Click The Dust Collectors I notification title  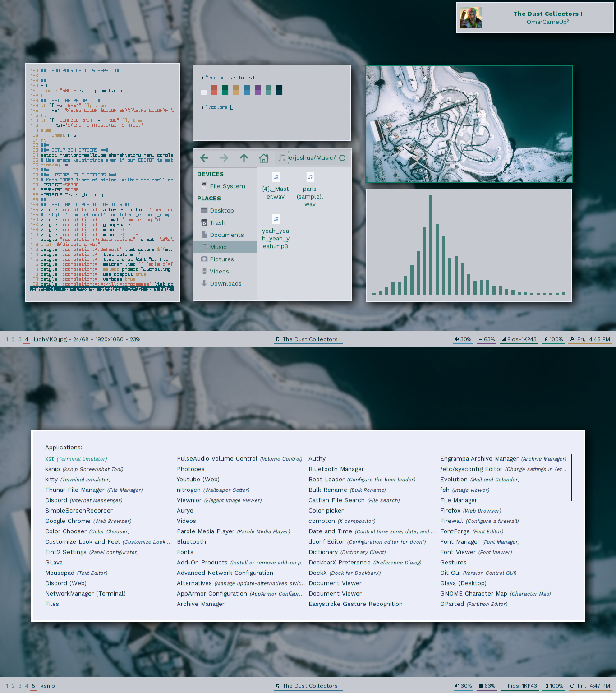[x=547, y=14]
